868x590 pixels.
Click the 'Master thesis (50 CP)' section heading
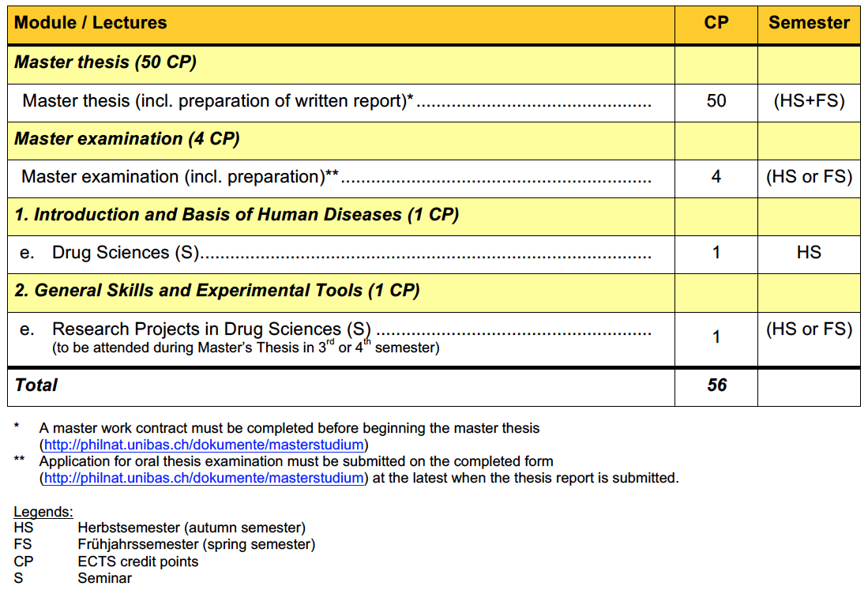coord(105,63)
